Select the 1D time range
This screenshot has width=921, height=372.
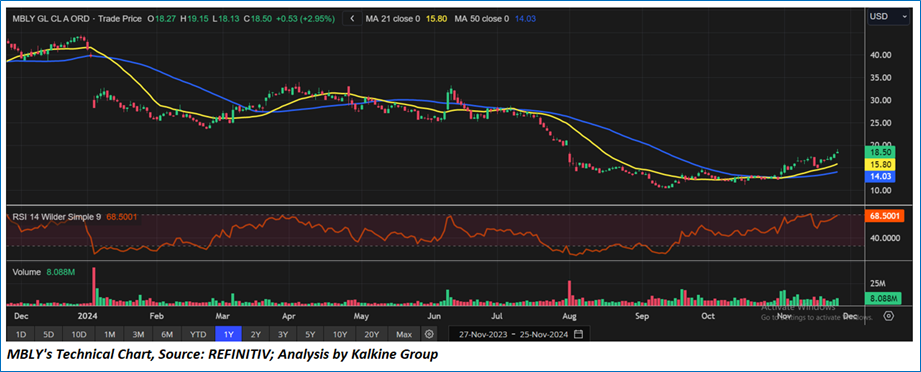pos(21,334)
